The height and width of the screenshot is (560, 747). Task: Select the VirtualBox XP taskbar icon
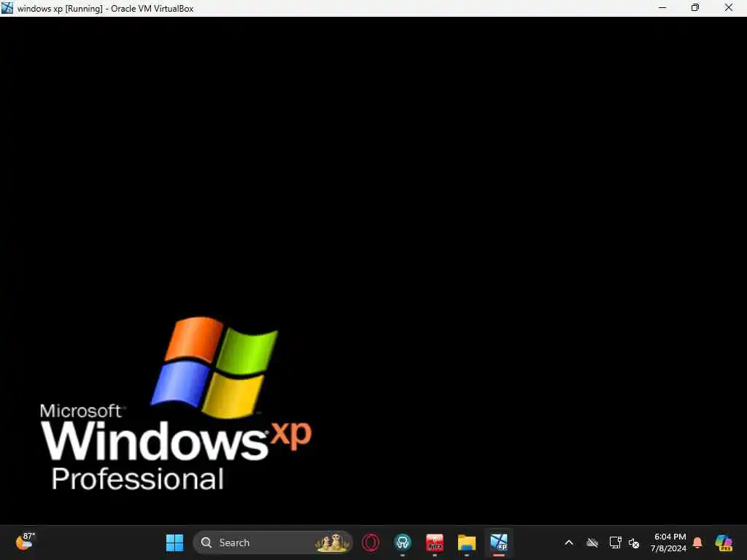click(x=499, y=542)
